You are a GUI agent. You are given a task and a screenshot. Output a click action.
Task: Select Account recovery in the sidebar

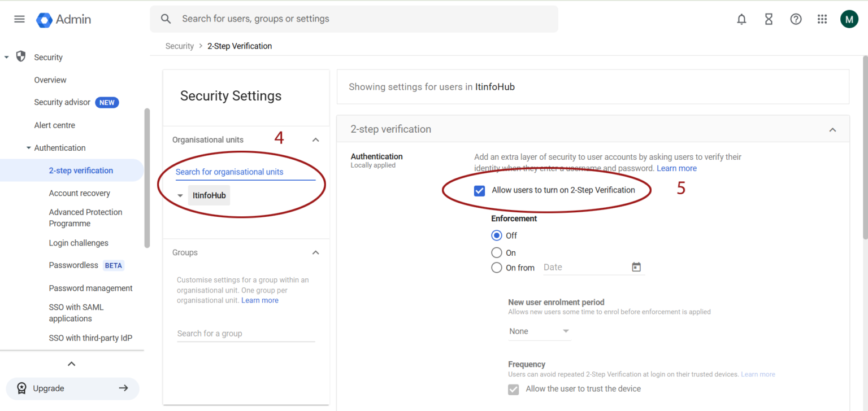79,193
